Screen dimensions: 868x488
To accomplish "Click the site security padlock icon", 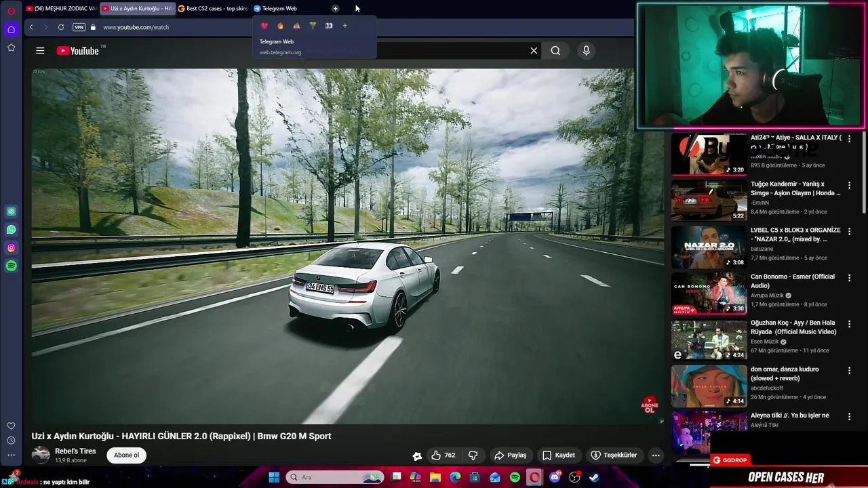I will coord(93,27).
